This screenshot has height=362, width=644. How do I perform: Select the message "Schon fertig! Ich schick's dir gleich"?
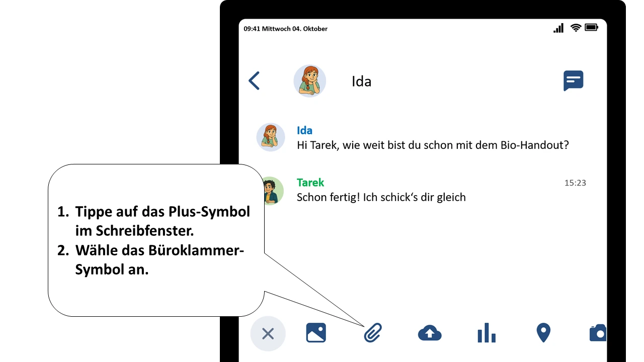(x=381, y=197)
